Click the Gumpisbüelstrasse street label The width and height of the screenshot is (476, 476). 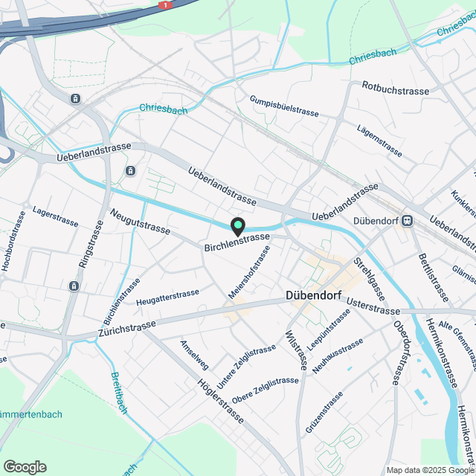click(x=284, y=106)
